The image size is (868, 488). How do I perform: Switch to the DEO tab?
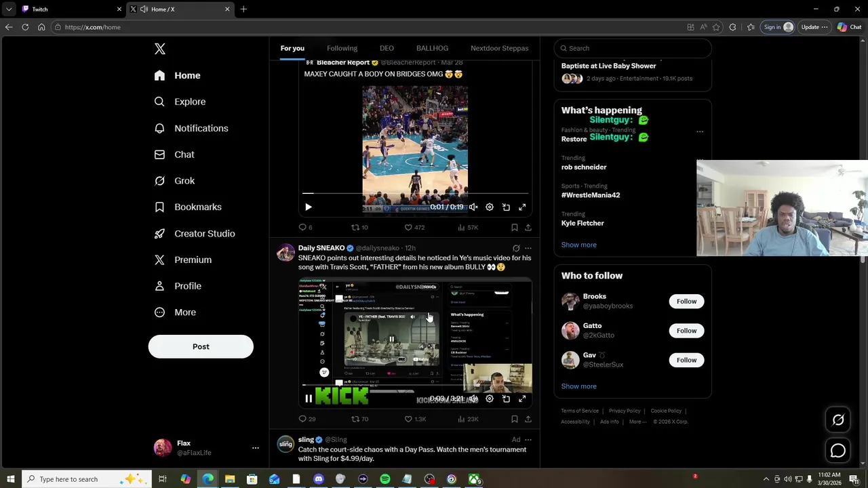387,48
